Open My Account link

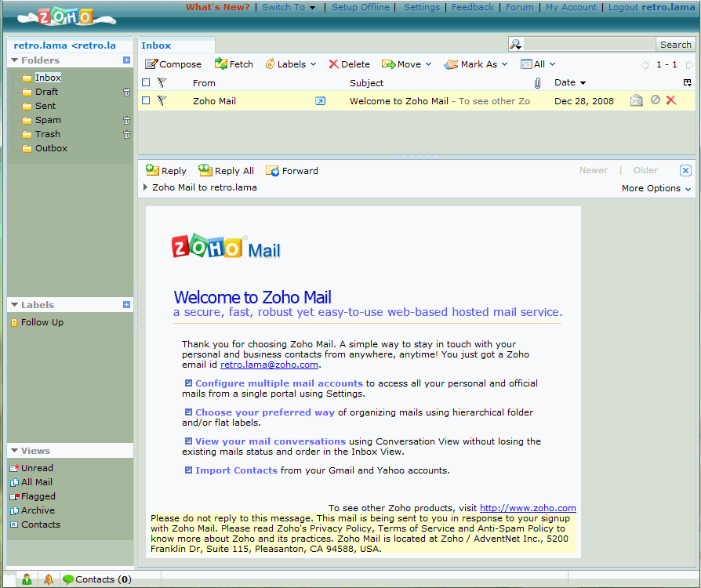tap(571, 7)
